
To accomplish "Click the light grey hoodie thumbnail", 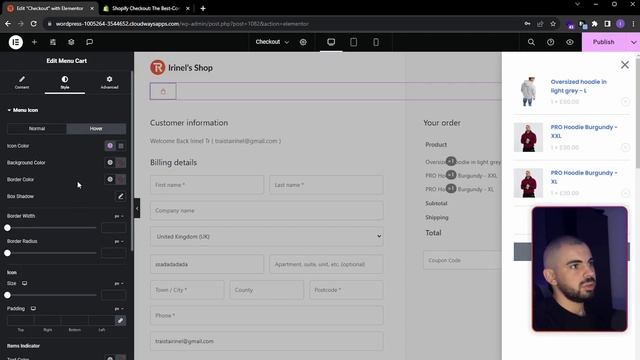I will coord(528,91).
